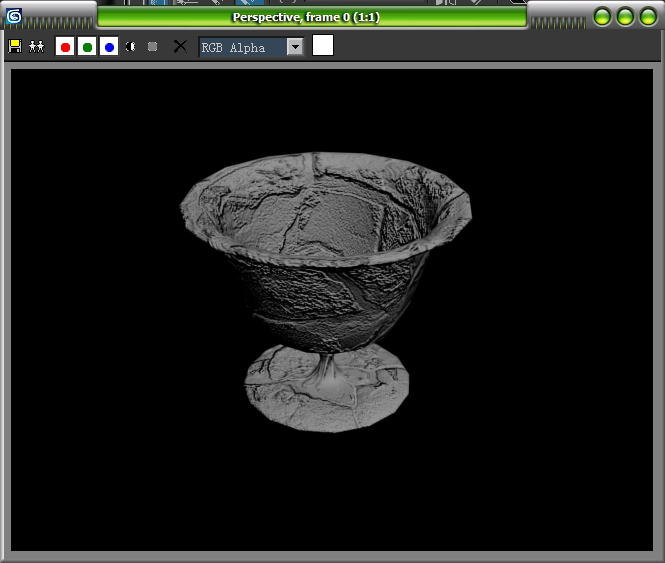Open the RGB Alpha channel dropdown

[295, 47]
